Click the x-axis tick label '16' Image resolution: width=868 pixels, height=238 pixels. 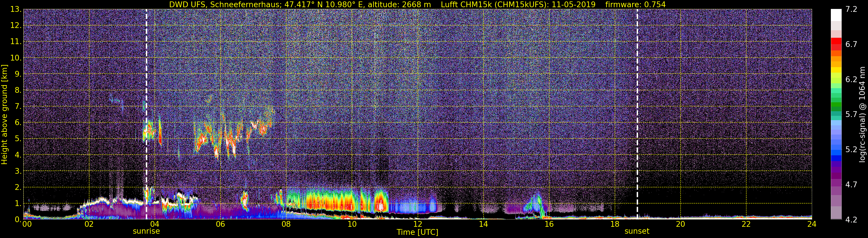pyautogui.click(x=549, y=224)
